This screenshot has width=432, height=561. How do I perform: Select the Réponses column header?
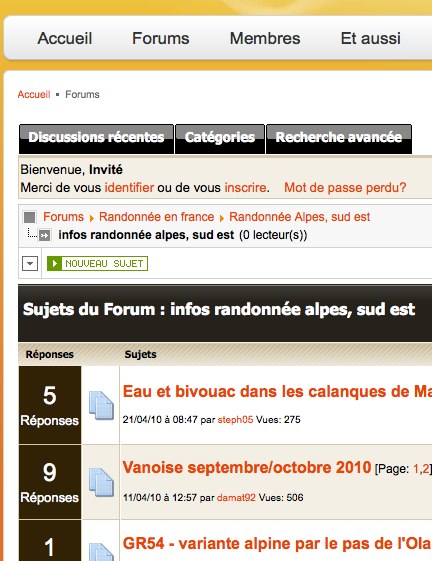pyautogui.click(x=50, y=354)
